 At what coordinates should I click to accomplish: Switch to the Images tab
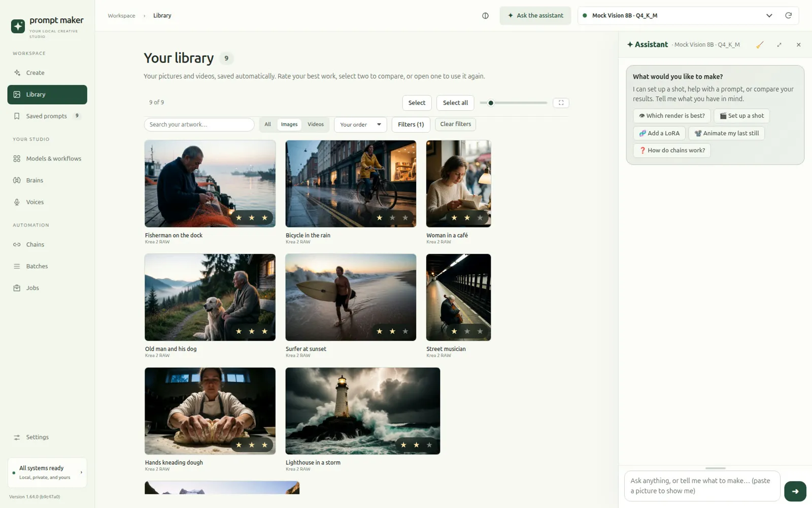click(x=289, y=124)
